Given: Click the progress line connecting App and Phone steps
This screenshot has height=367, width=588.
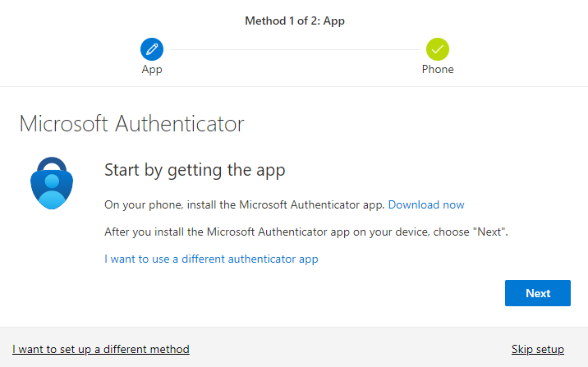Looking at the screenshot, I should click(x=295, y=49).
